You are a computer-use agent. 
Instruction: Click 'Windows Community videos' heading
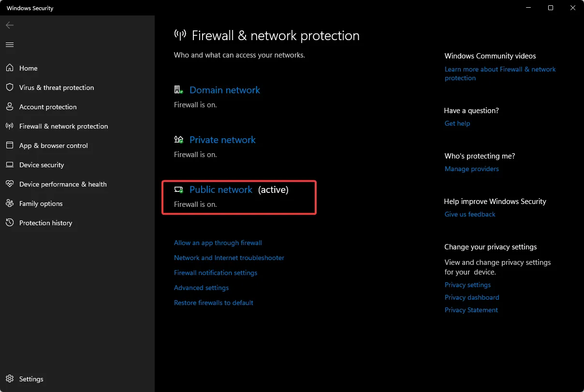490,56
